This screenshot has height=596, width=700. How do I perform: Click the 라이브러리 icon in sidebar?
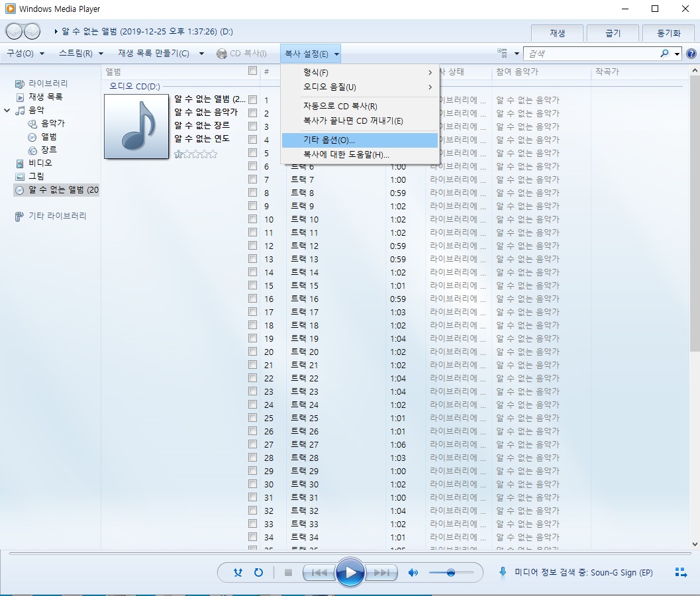tap(20, 83)
